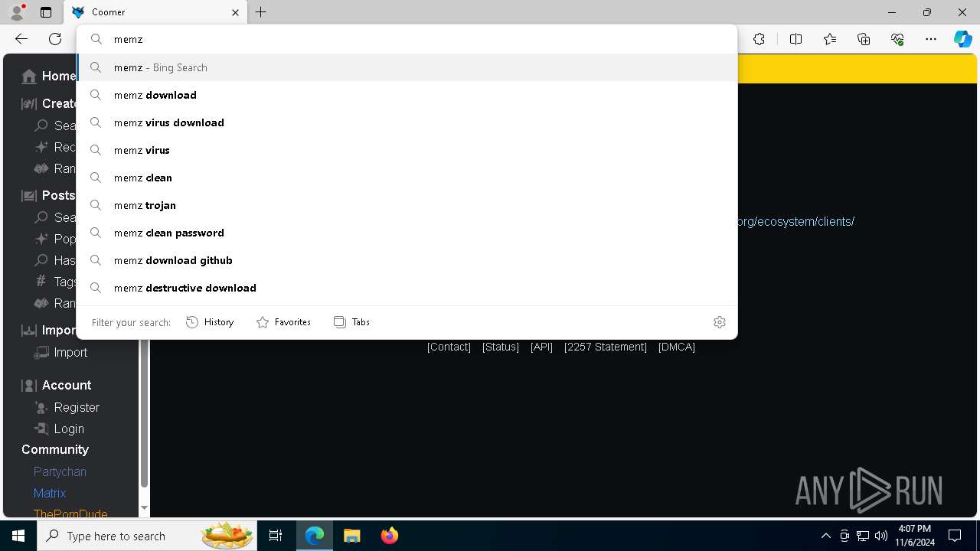Open the [DMCA] footer link
The image size is (980, 551).
[677, 347]
